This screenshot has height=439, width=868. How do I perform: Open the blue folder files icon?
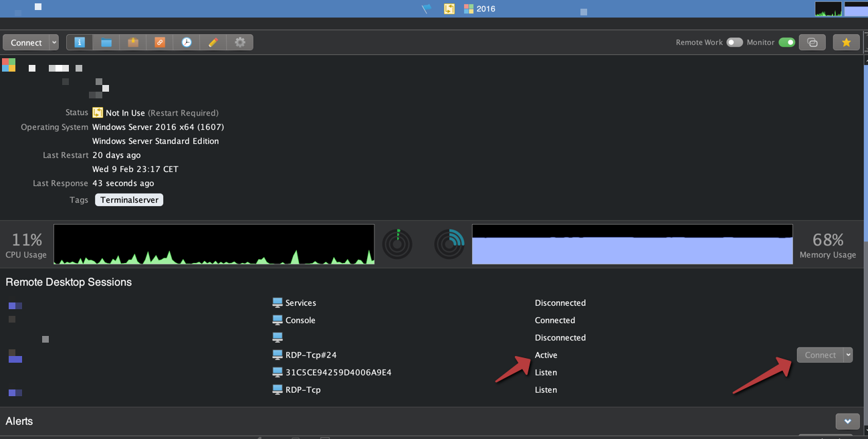click(106, 42)
